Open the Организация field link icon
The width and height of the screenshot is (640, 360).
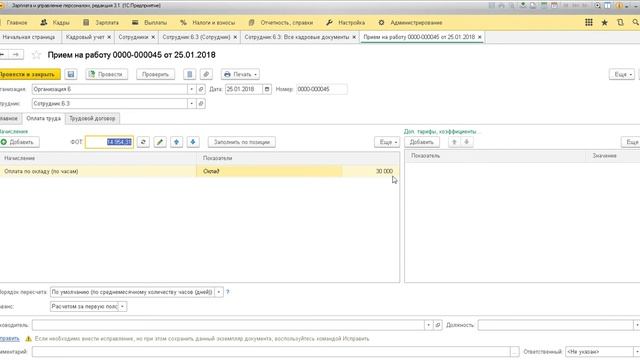click(x=200, y=89)
